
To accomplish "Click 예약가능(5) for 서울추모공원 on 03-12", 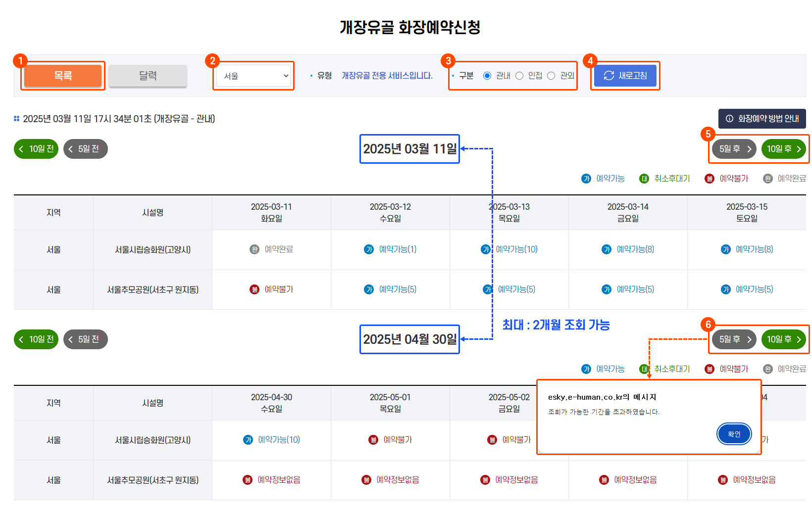I will (x=390, y=289).
